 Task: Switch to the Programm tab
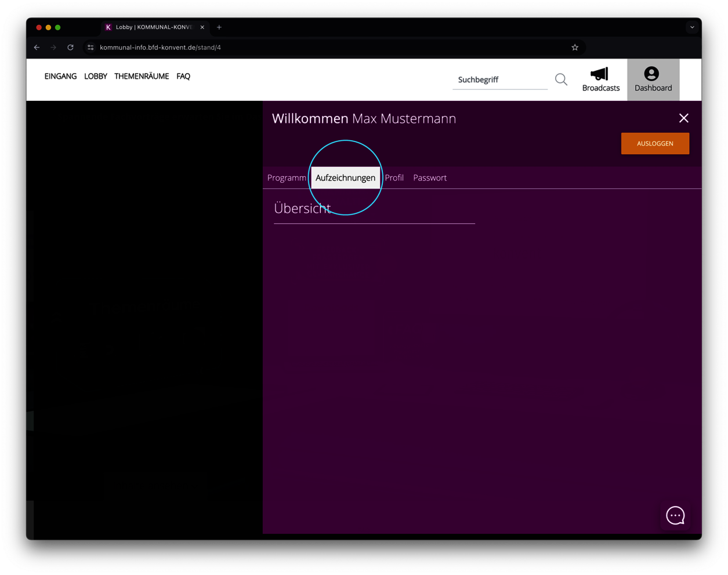[x=287, y=178]
